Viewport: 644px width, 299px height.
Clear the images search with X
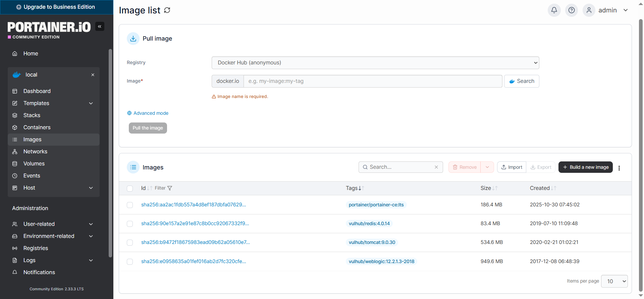pyautogui.click(x=436, y=167)
